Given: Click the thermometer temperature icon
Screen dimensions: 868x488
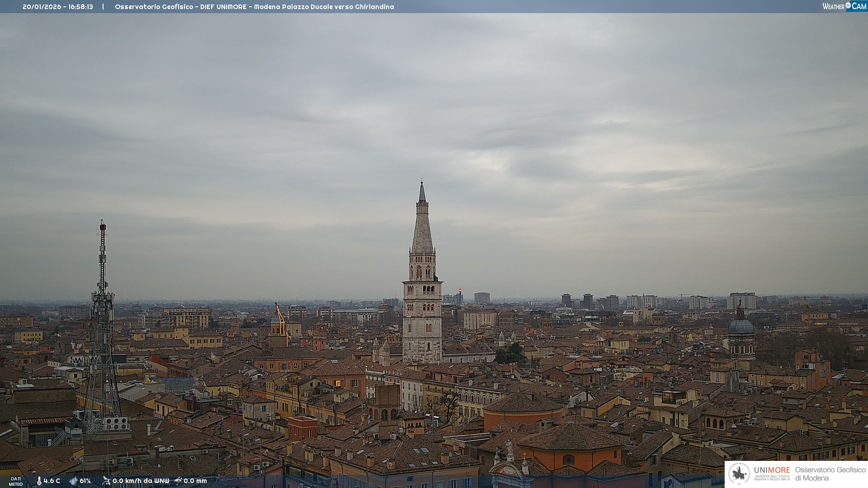Looking at the screenshot, I should point(39,481).
